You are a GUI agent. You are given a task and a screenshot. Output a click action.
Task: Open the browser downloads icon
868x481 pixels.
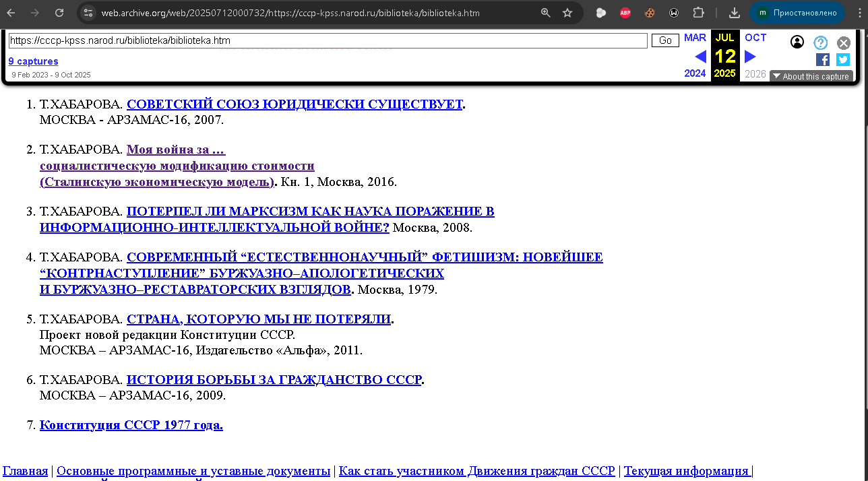[x=735, y=13]
